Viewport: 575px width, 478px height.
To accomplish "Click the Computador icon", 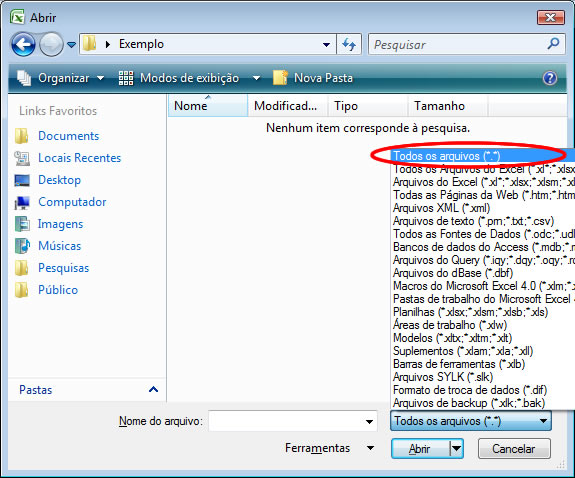I will pyautogui.click(x=22, y=202).
